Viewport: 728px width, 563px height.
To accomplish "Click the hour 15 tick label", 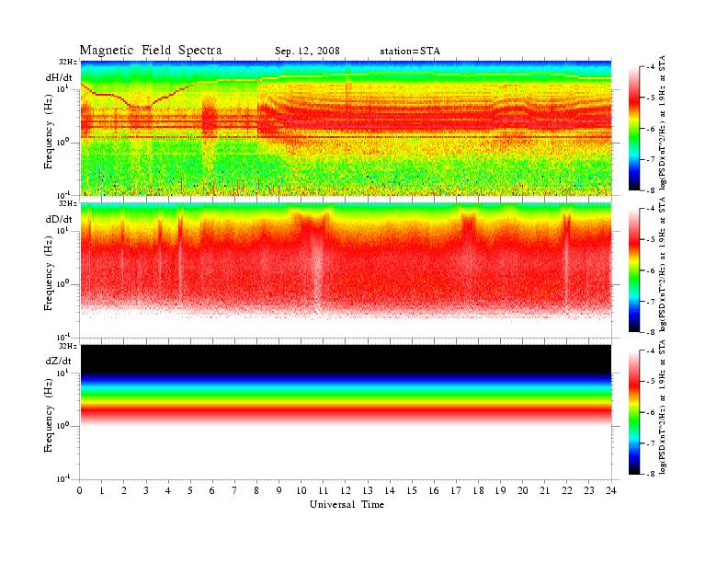I will [x=412, y=490].
